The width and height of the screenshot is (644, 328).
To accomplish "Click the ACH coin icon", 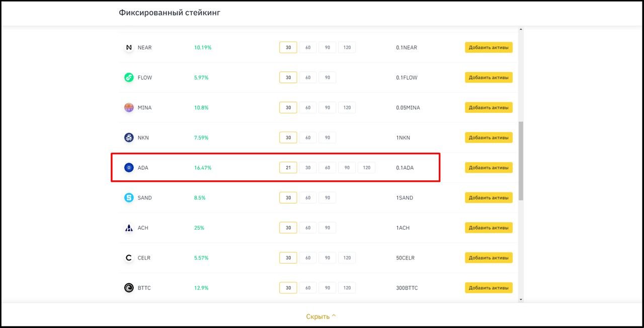I will [129, 228].
